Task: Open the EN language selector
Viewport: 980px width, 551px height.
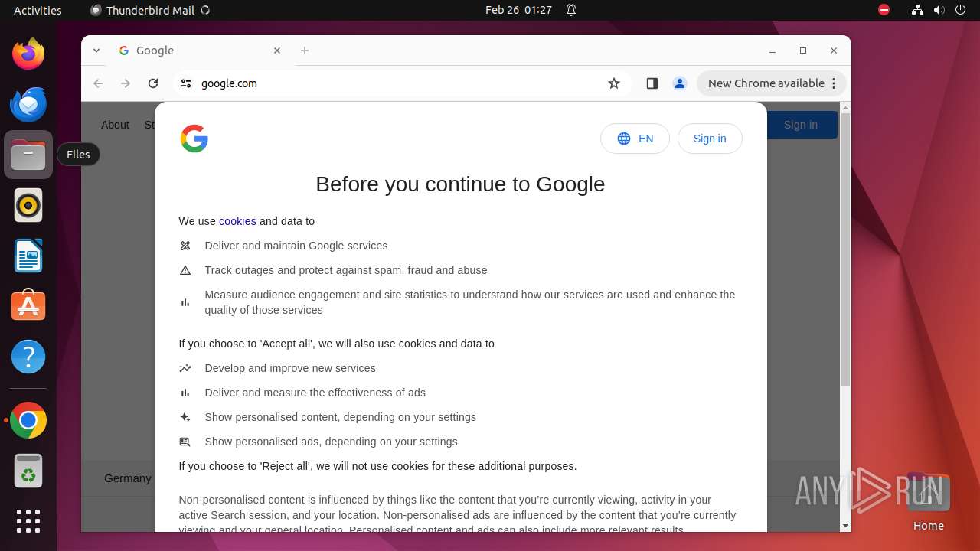Action: pyautogui.click(x=635, y=139)
